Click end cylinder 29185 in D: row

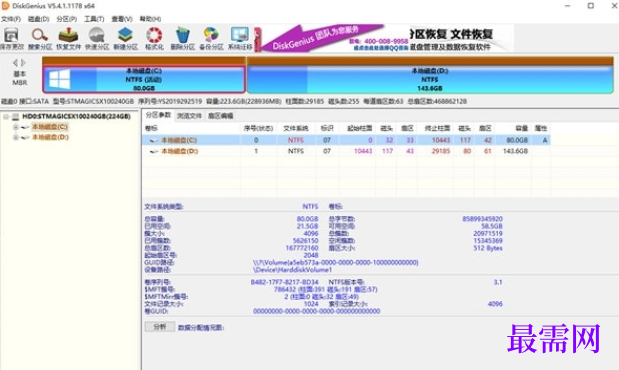tap(441, 151)
